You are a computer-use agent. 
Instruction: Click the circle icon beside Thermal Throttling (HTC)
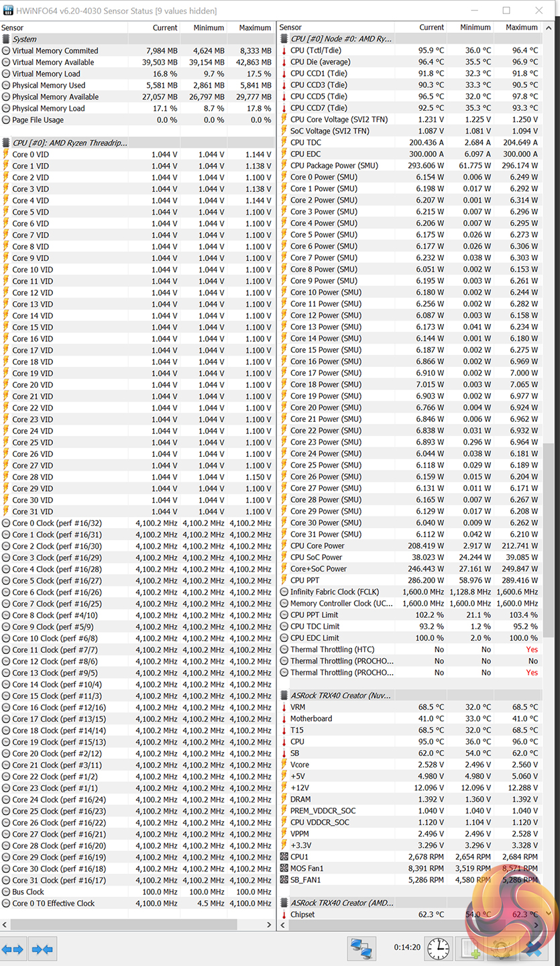point(284,649)
